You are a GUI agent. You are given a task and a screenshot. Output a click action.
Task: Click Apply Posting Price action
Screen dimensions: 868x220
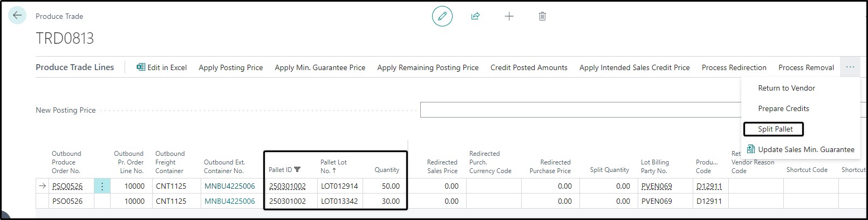click(x=230, y=67)
